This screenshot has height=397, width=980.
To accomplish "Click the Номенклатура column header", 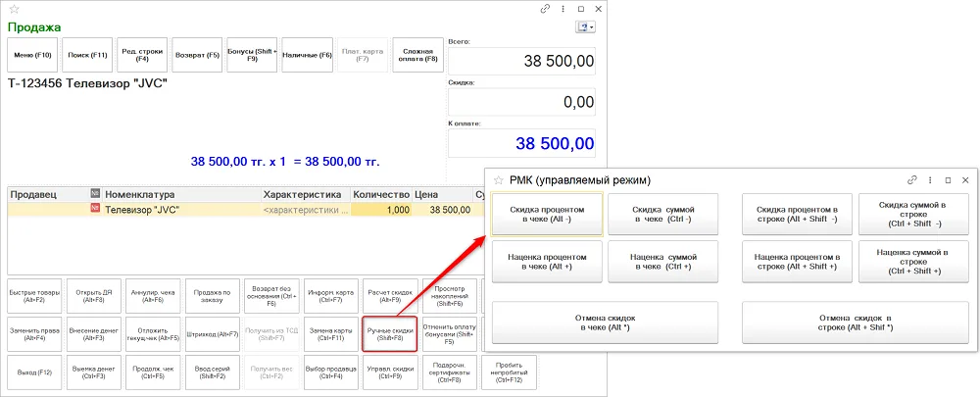I will tap(182, 194).
